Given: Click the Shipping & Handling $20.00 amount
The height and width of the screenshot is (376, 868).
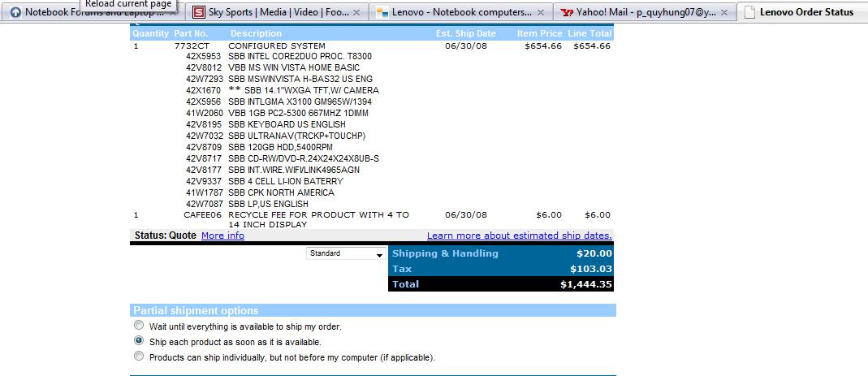Looking at the screenshot, I should [594, 253].
